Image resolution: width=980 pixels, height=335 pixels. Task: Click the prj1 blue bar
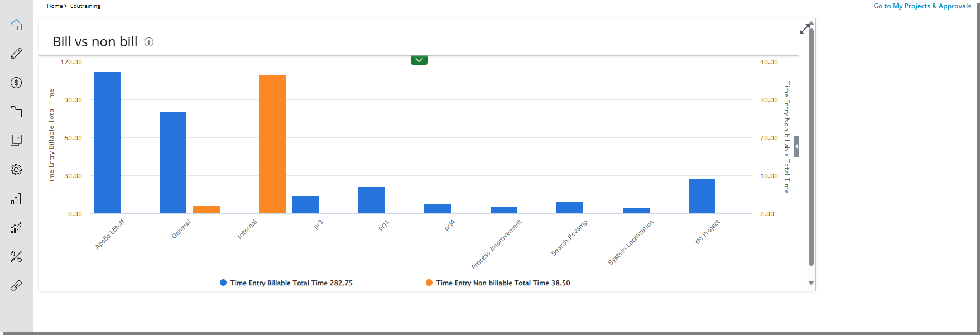[x=372, y=200]
